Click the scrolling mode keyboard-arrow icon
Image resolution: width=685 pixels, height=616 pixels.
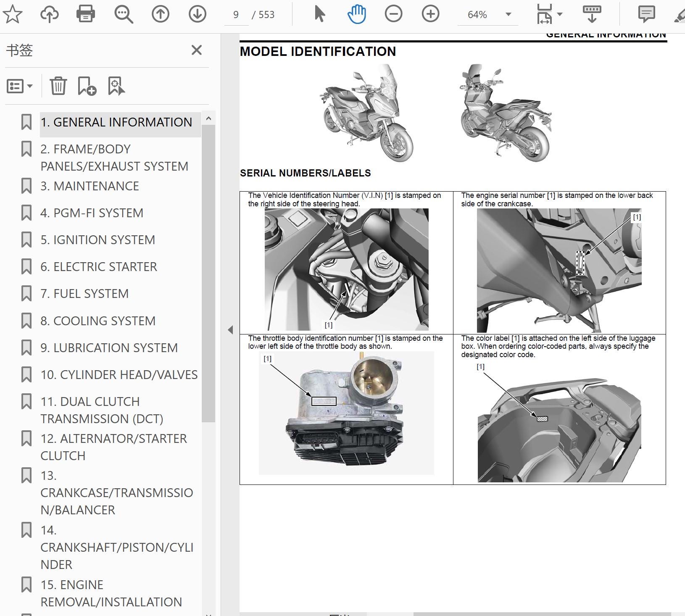(x=592, y=14)
